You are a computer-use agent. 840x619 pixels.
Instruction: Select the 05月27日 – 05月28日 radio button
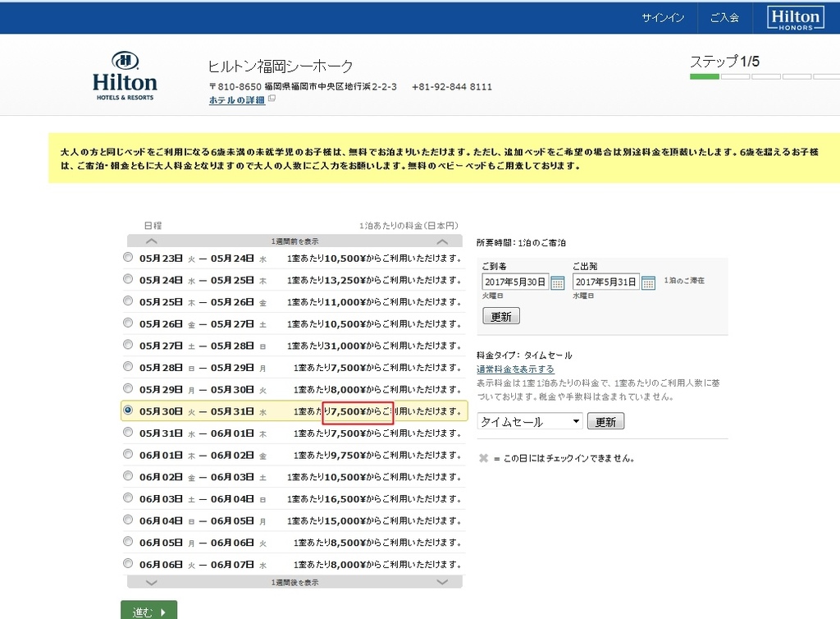tap(128, 345)
